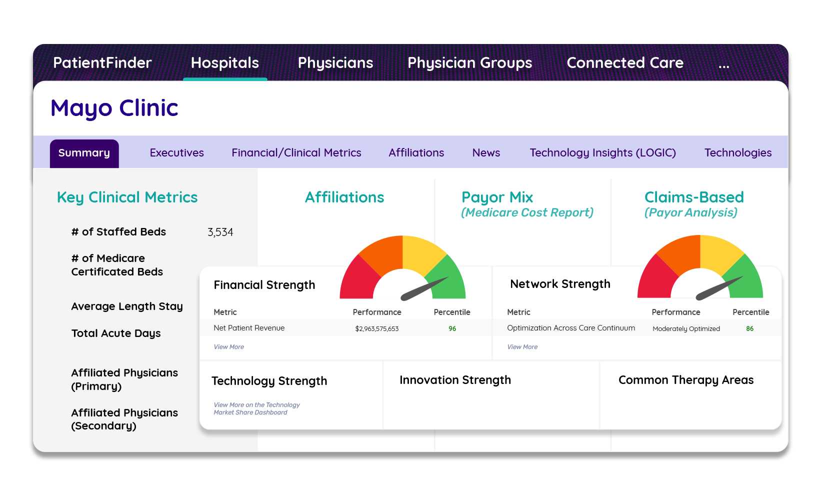
Task: Select the Summary sub-tab
Action: [84, 153]
